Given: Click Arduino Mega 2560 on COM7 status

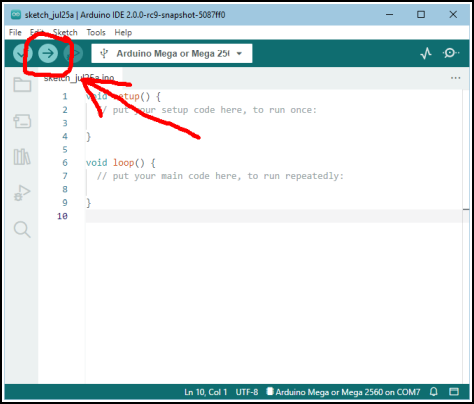Looking at the screenshot, I should point(344,392).
